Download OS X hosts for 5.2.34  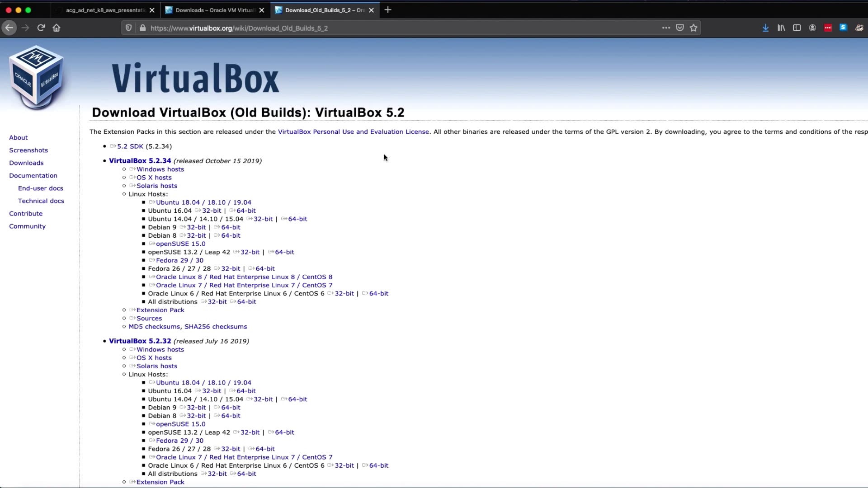point(154,178)
